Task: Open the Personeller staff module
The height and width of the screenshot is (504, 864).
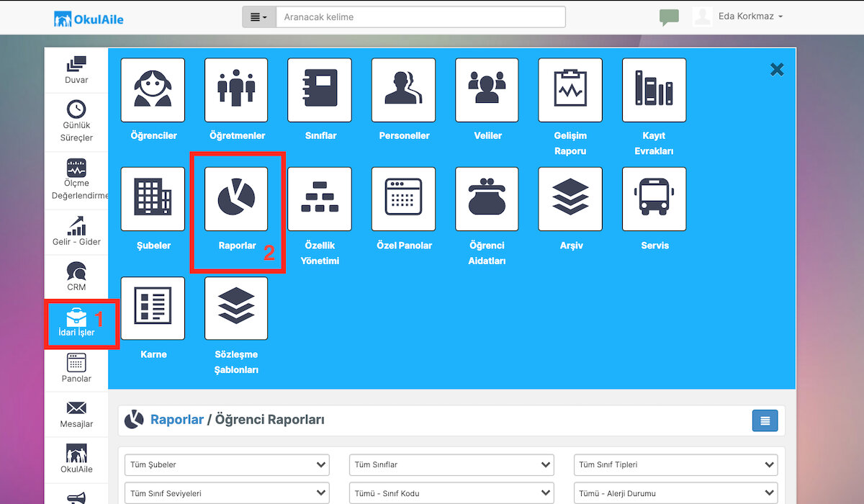Action: click(403, 90)
